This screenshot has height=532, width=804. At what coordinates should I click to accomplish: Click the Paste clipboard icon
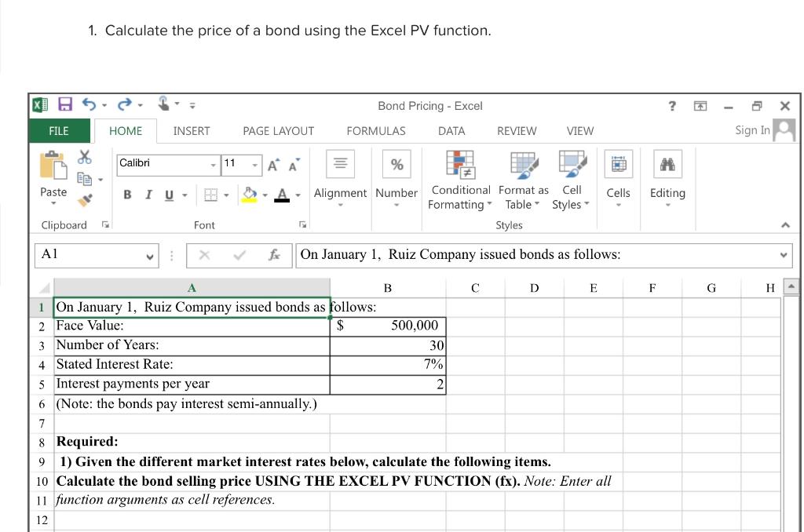pos(53,165)
